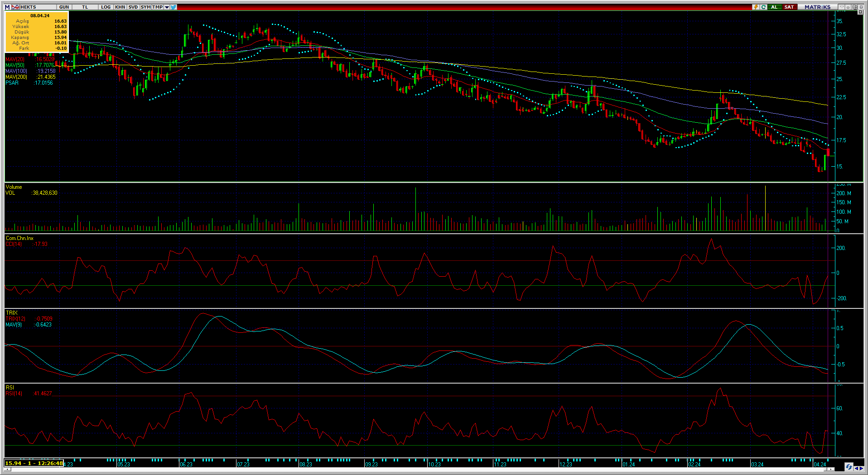Select the MAV(100) indicator label
Screen dimensions: 868x475
pyautogui.click(x=17, y=71)
